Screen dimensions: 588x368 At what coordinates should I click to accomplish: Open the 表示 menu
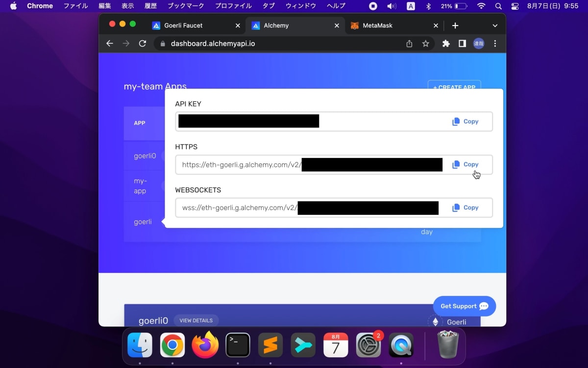click(x=128, y=6)
